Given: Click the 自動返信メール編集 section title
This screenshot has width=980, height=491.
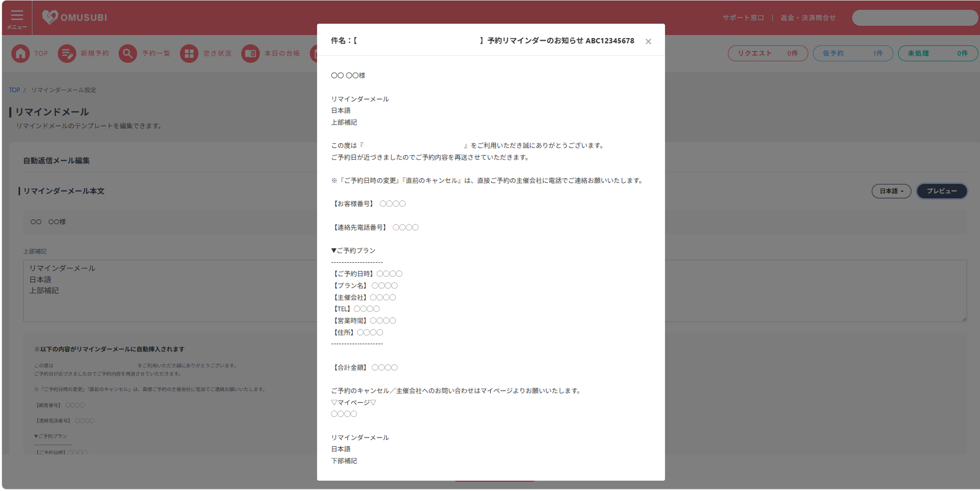Looking at the screenshot, I should pos(56,161).
